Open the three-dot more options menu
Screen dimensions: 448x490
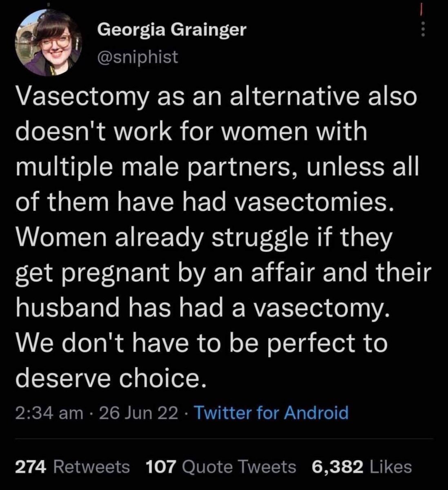(x=423, y=29)
